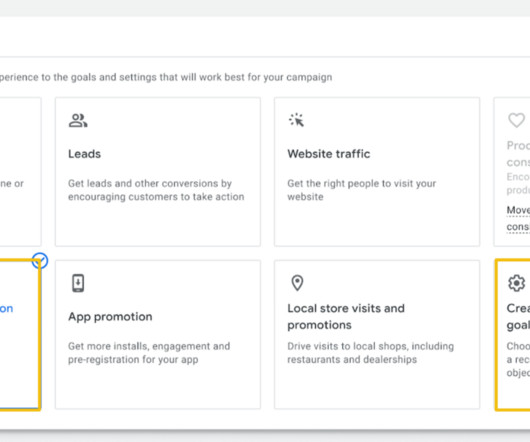
Task: Click the Website traffic heading
Action: coord(329,154)
